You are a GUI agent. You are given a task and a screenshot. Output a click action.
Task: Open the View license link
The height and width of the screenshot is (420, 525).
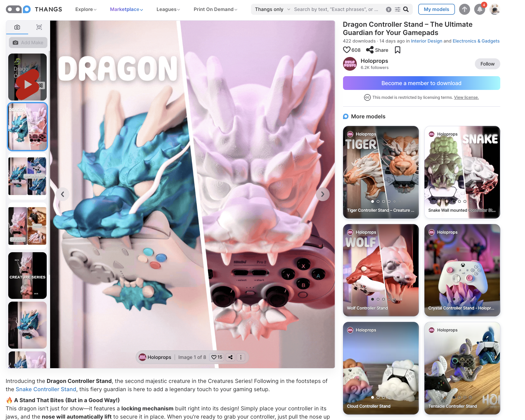coord(466,97)
